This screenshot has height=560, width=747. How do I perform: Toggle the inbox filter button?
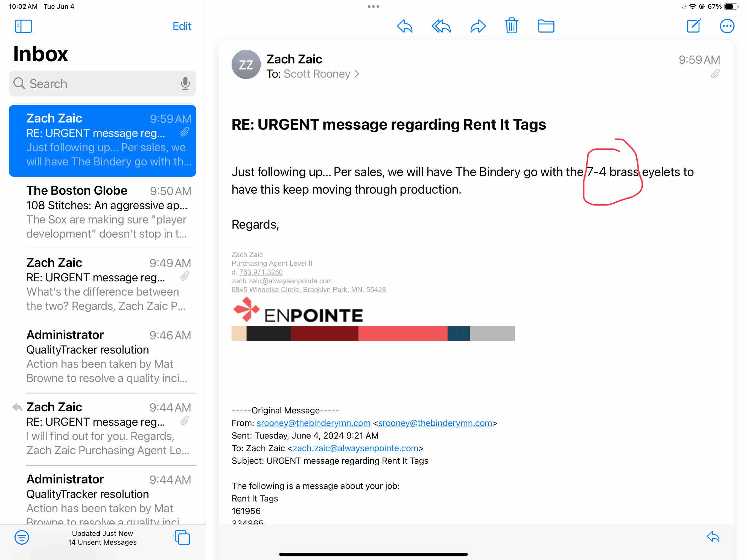tap(22, 537)
